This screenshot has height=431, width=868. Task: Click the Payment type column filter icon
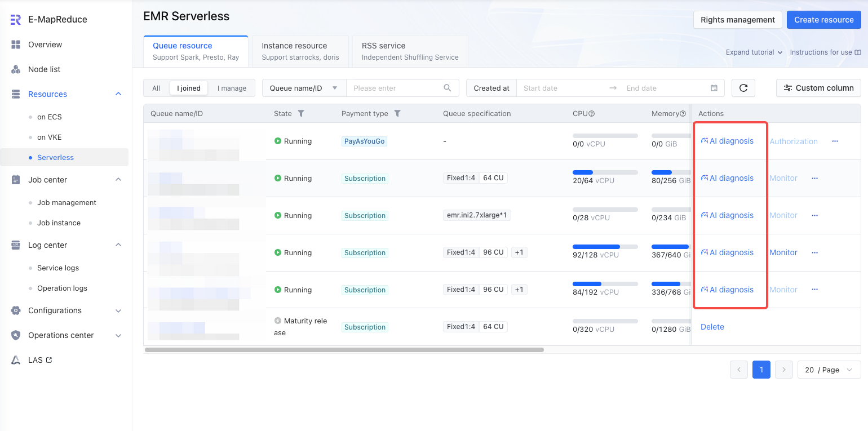[x=397, y=113]
